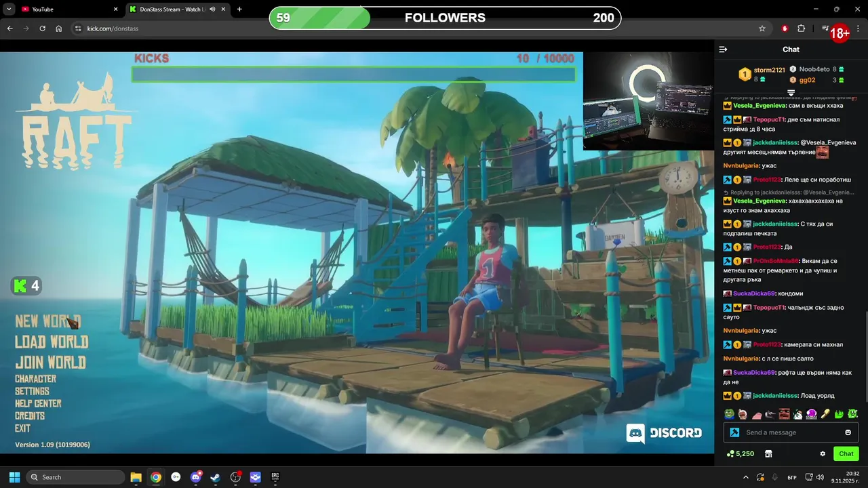Go back to the previous page

click(9, 28)
